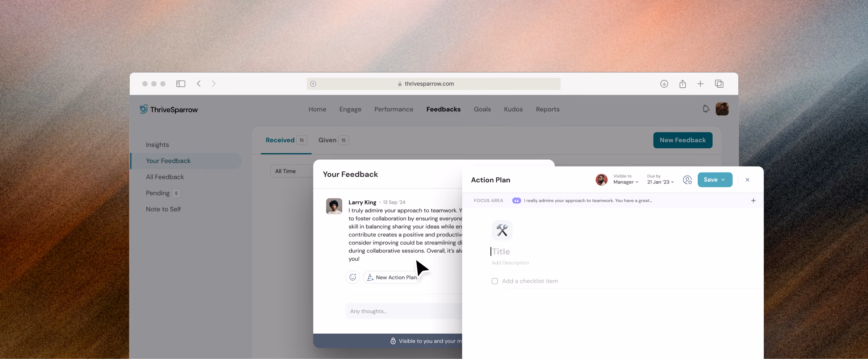Viewport: 868px width, 359px height.
Task: Open Insights in the sidebar
Action: tap(157, 145)
